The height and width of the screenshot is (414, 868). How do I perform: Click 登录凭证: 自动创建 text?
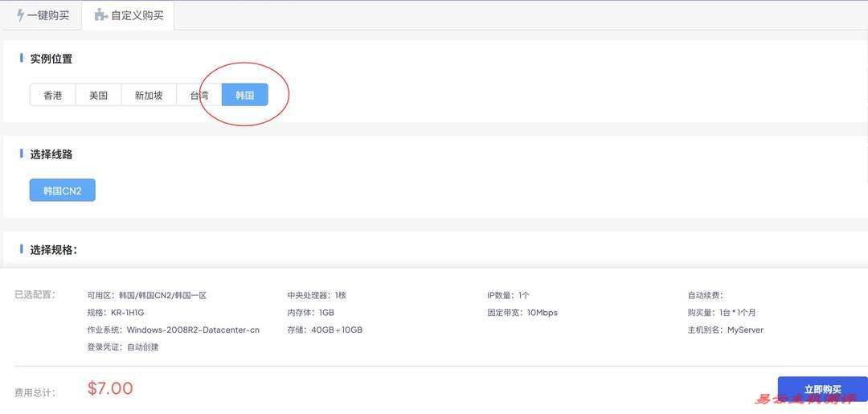coord(123,347)
